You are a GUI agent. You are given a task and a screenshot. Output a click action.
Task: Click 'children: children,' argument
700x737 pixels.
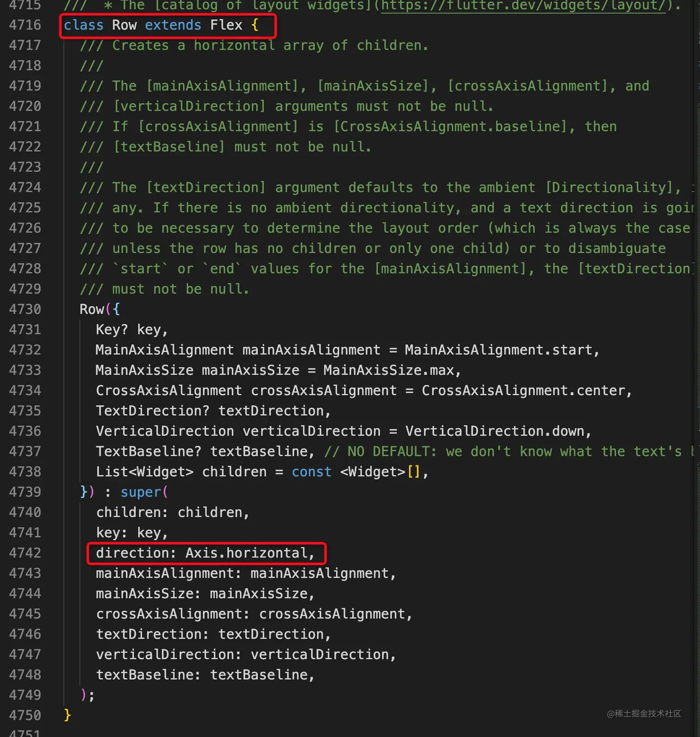click(173, 513)
